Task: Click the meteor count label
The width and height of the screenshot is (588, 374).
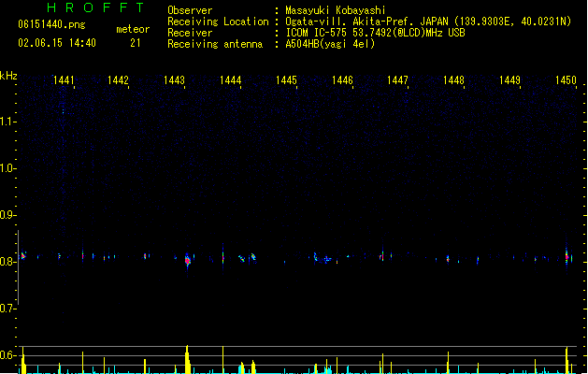Action: (x=133, y=29)
